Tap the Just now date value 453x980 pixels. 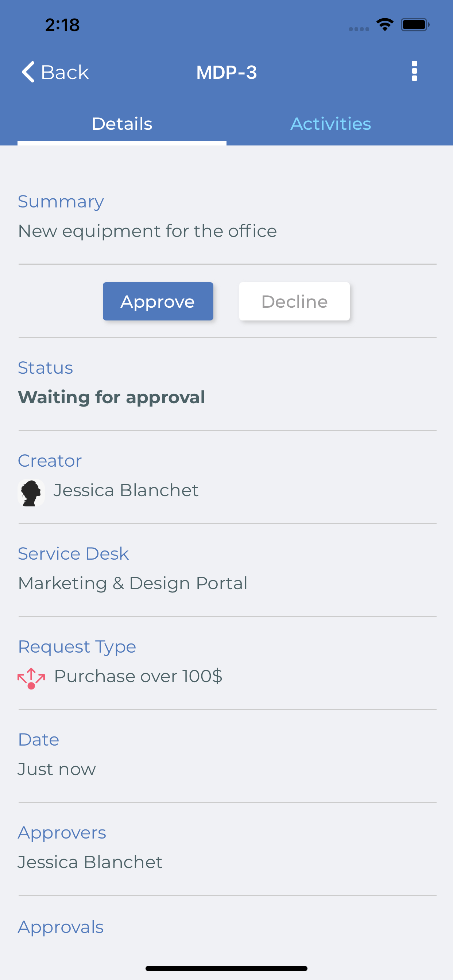(x=57, y=769)
